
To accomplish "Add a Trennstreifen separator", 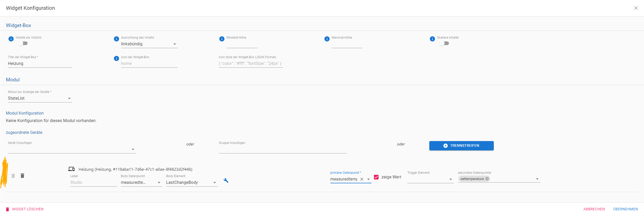I will pos(461,146).
